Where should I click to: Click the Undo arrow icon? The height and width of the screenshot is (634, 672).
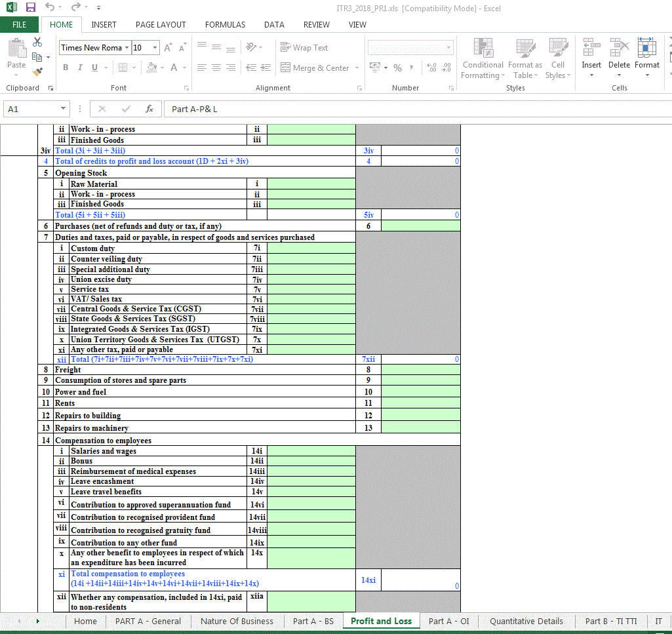click(x=50, y=7)
